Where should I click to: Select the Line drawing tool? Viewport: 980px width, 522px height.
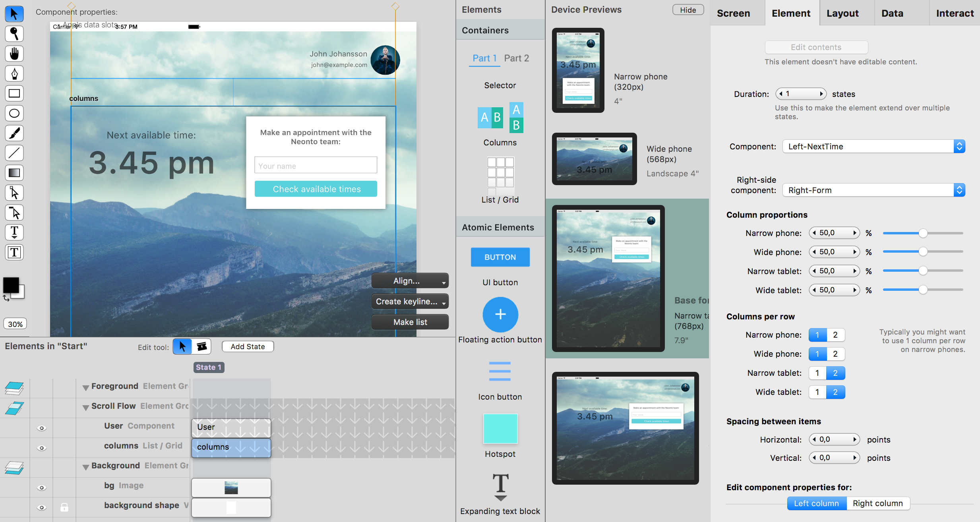pos(14,153)
